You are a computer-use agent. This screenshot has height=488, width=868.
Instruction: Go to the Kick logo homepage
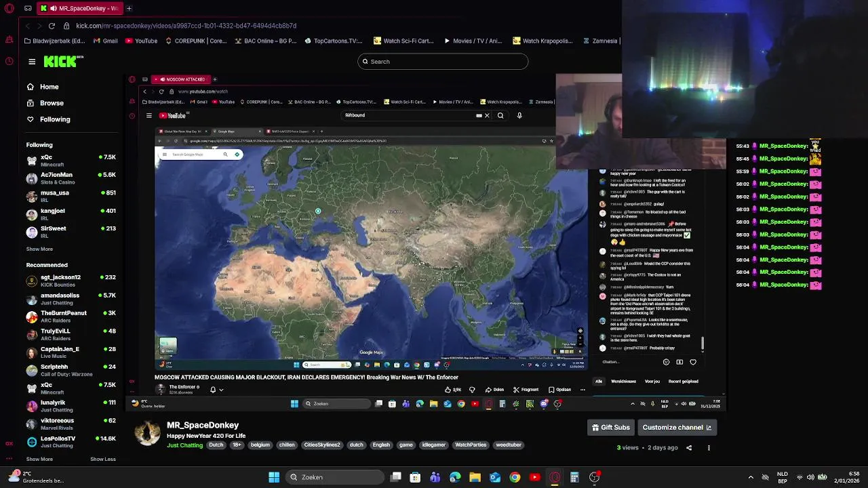point(62,62)
